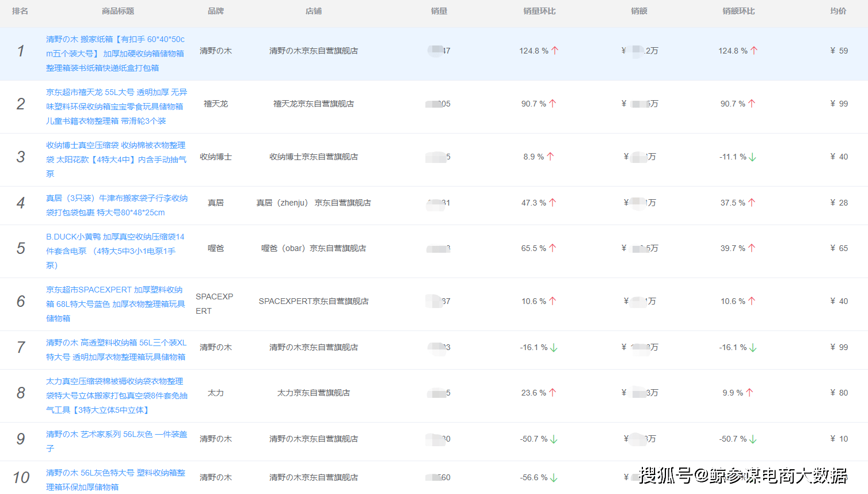Click the red up arrow beside 47.3 %
The width and height of the screenshot is (868, 494).
pyautogui.click(x=553, y=203)
